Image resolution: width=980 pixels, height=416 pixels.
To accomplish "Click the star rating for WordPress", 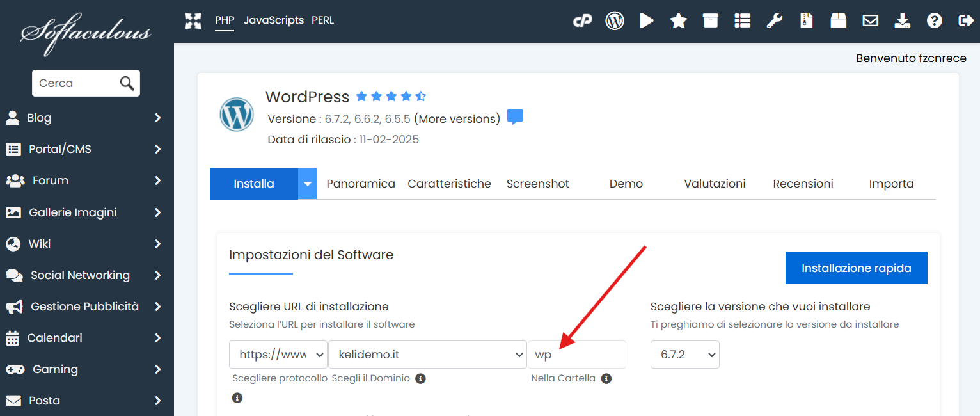I will (x=391, y=97).
